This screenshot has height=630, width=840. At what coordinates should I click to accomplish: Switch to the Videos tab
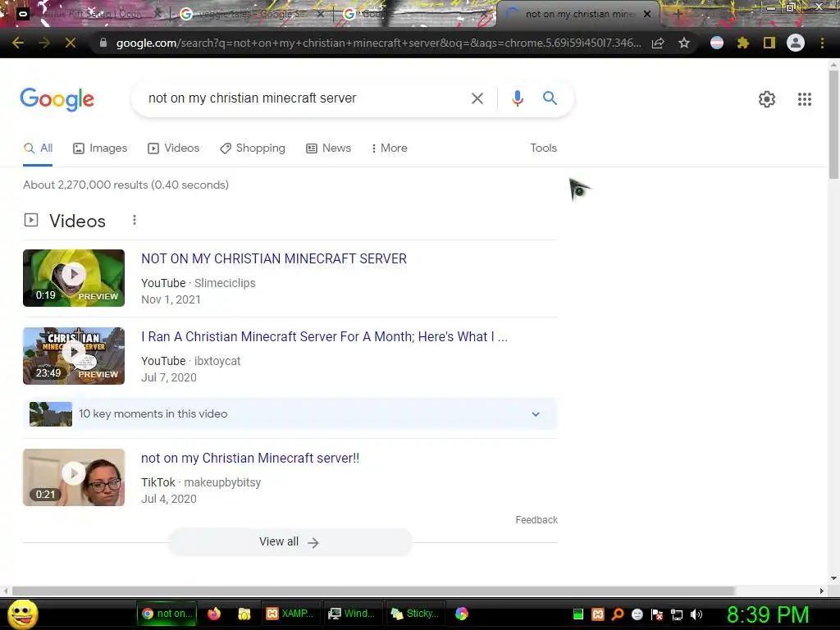[174, 148]
